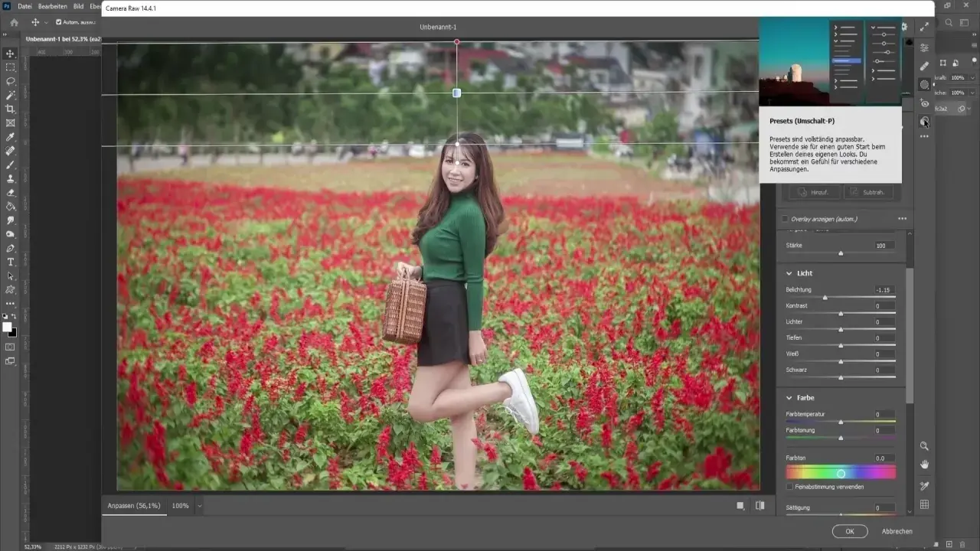Click the Stärke value field showing 100

884,245
